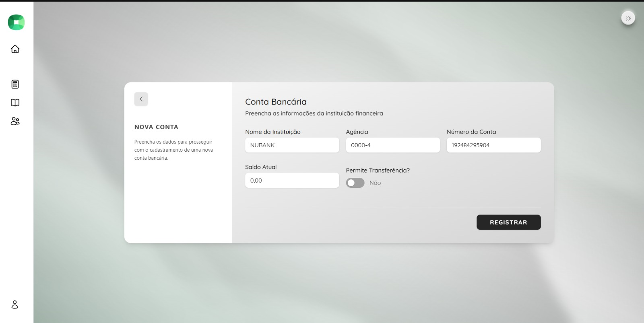The height and width of the screenshot is (323, 644).
Task: Click the 'NOVA CONTA' title
Action: [156, 127]
